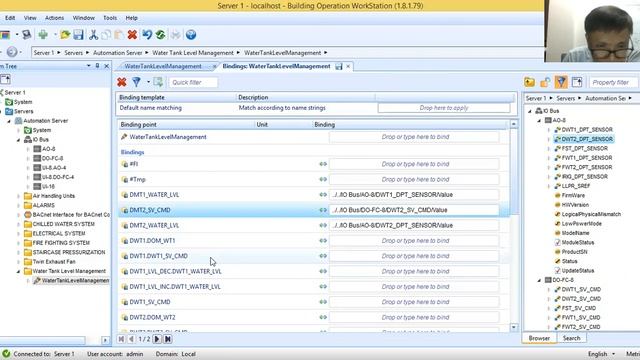The width and height of the screenshot is (640, 360).
Task: Open the Help question mark icon
Action: point(191,35)
